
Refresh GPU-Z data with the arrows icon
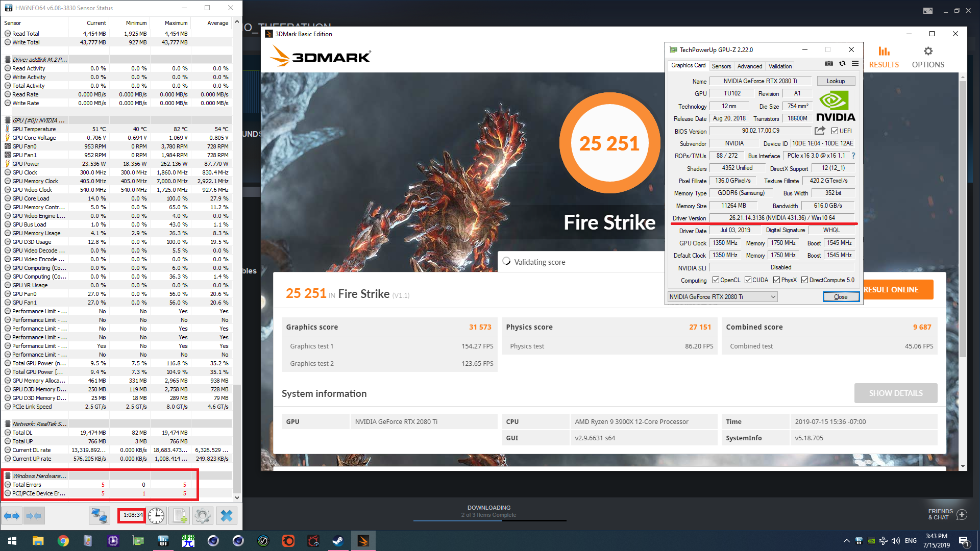[842, 64]
